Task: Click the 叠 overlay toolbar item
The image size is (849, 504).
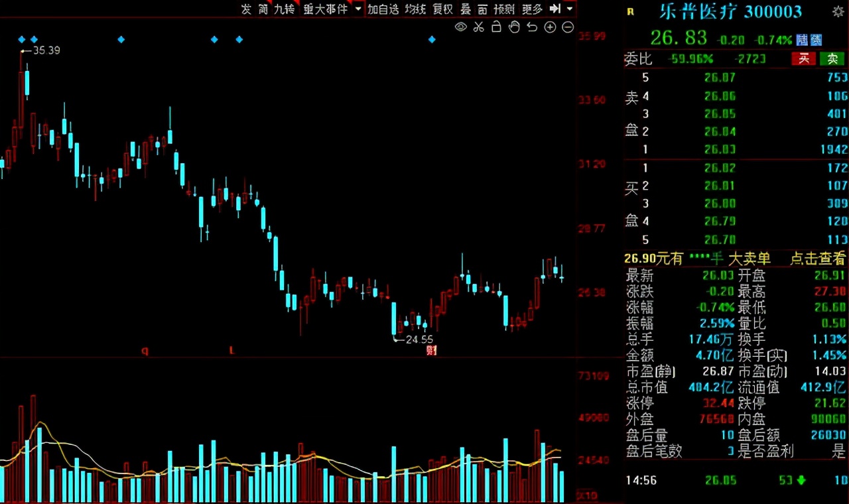Action: click(466, 9)
